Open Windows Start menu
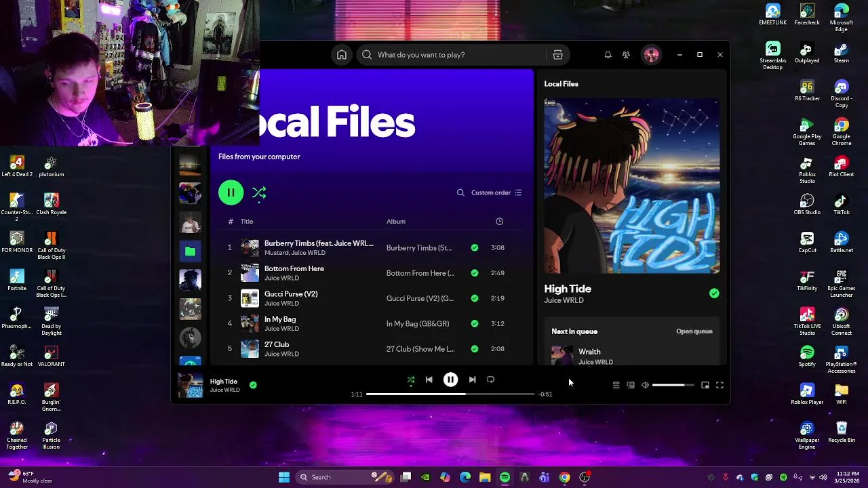The width and height of the screenshot is (868, 488). click(x=284, y=477)
